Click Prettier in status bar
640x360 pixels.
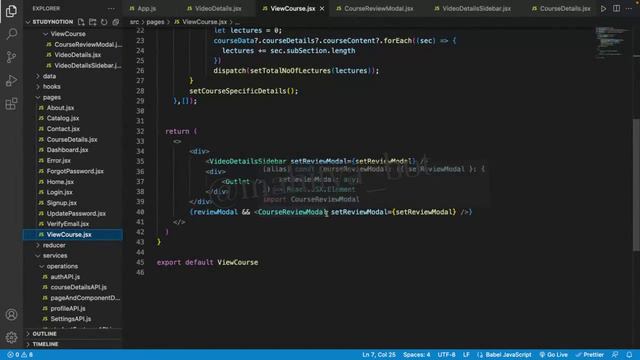590,355
